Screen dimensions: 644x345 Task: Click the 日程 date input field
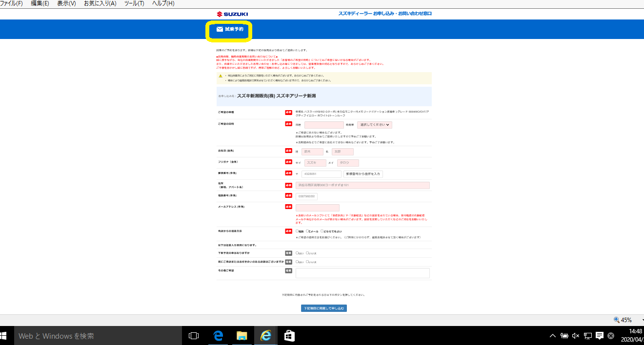point(324,125)
